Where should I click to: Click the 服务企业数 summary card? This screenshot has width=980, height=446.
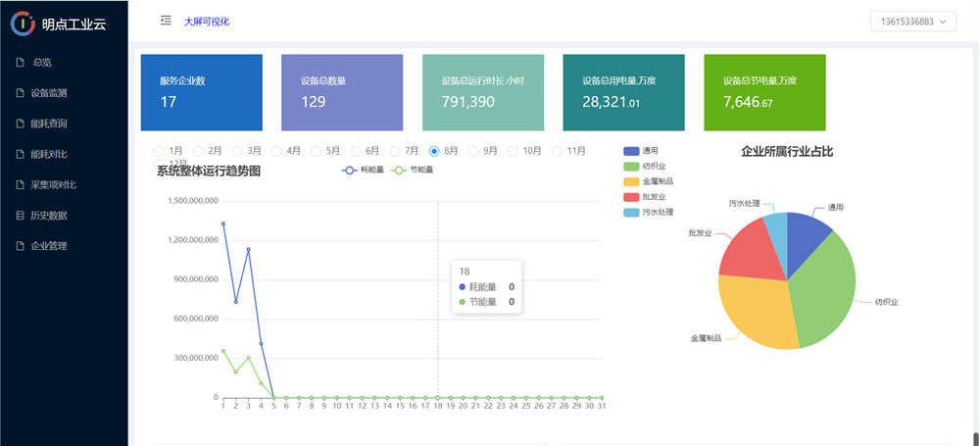coord(201,92)
